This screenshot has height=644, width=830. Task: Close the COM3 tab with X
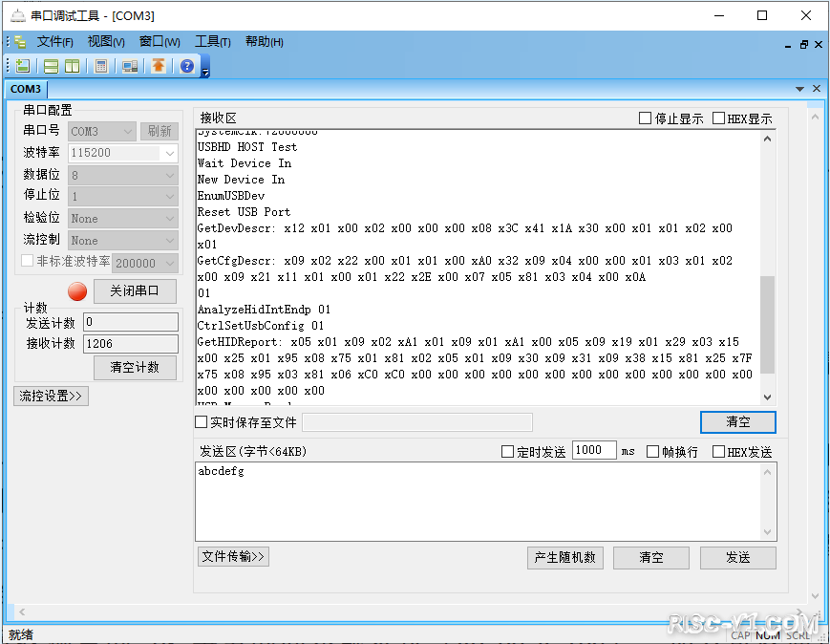click(x=817, y=89)
